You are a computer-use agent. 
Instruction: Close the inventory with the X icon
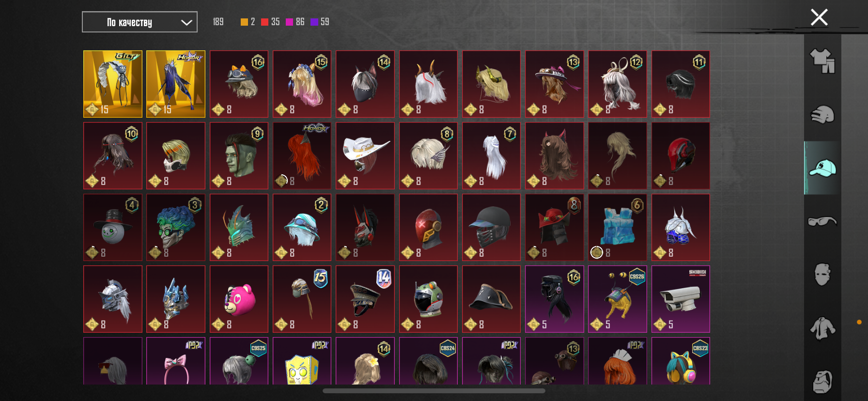point(819,17)
